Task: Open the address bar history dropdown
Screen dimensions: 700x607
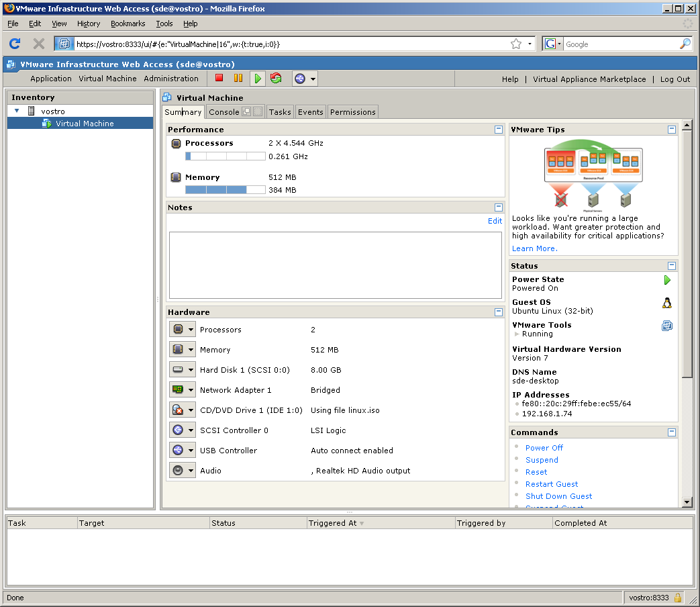Action: coord(530,44)
